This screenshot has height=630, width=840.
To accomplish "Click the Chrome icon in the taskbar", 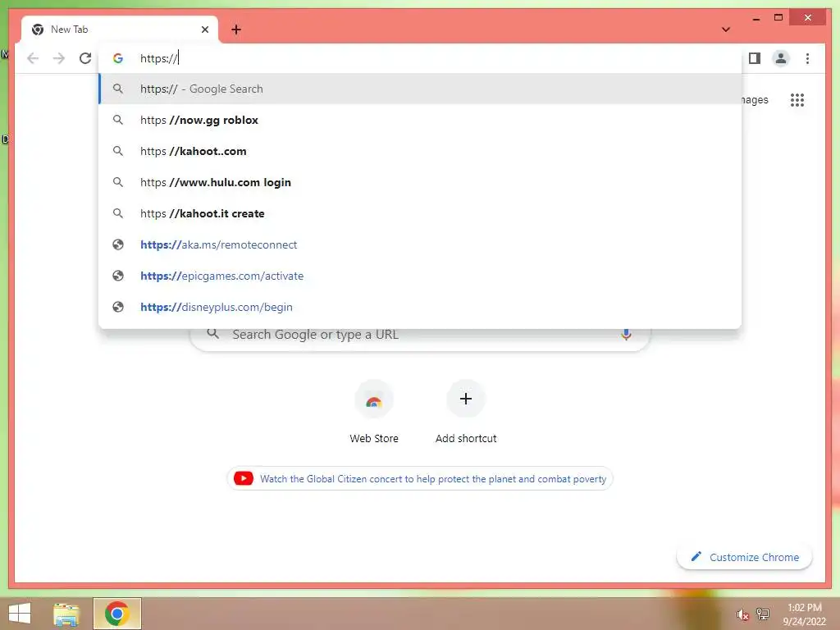I will (116, 614).
